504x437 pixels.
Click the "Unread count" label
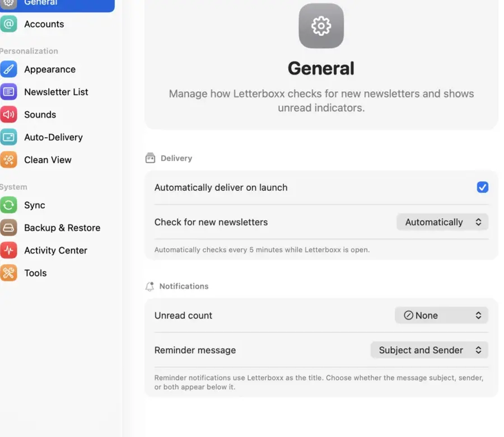pyautogui.click(x=183, y=316)
